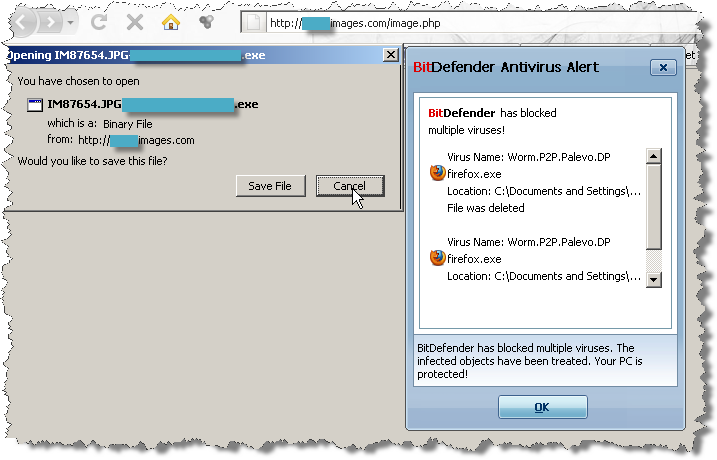Viewport: 717px width, 460px height.
Task: Close the BitDefender Antivirus Alert window
Action: [663, 68]
